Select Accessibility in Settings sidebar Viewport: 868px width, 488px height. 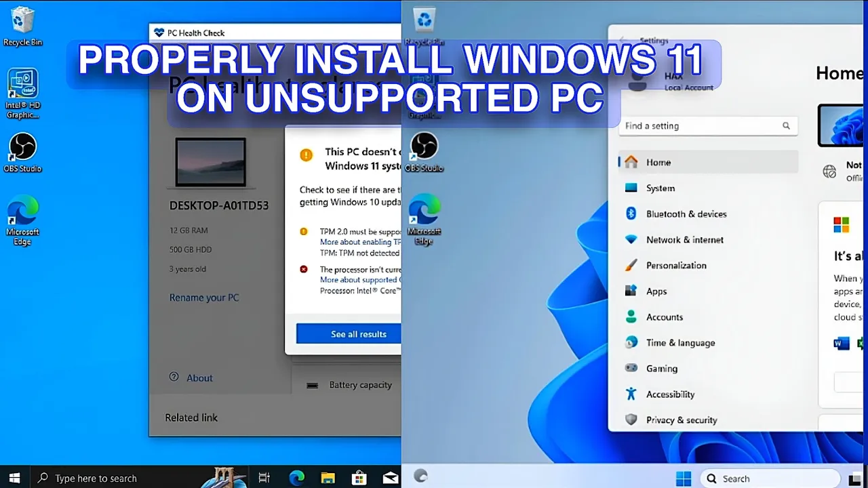[x=708, y=394]
